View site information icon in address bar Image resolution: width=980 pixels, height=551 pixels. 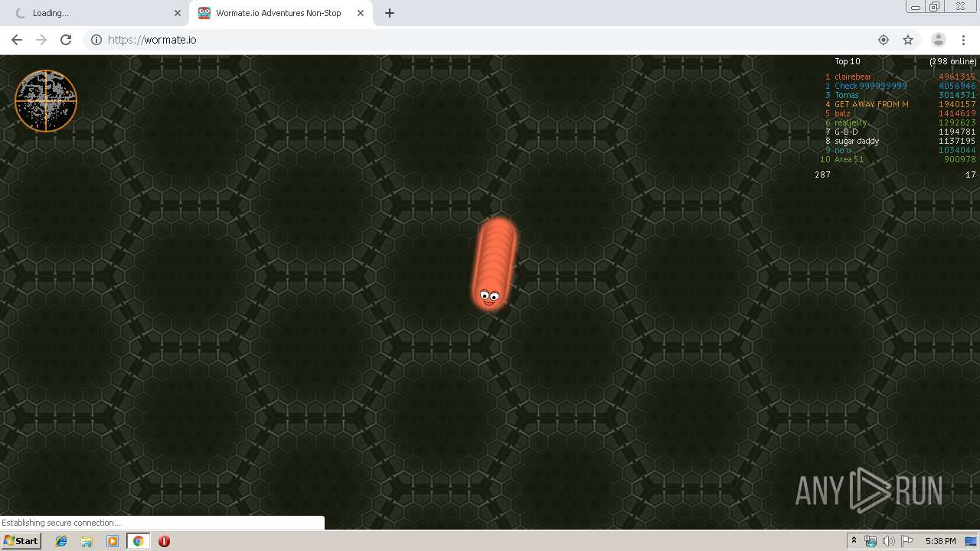96,40
